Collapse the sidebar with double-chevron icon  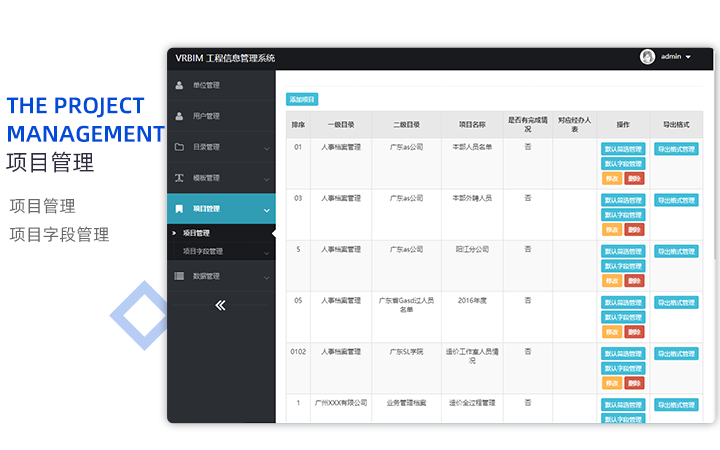click(220, 305)
